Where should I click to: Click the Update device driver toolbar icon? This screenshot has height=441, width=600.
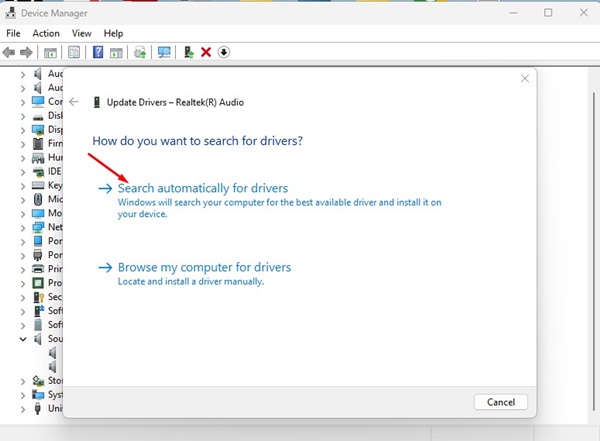[188, 52]
